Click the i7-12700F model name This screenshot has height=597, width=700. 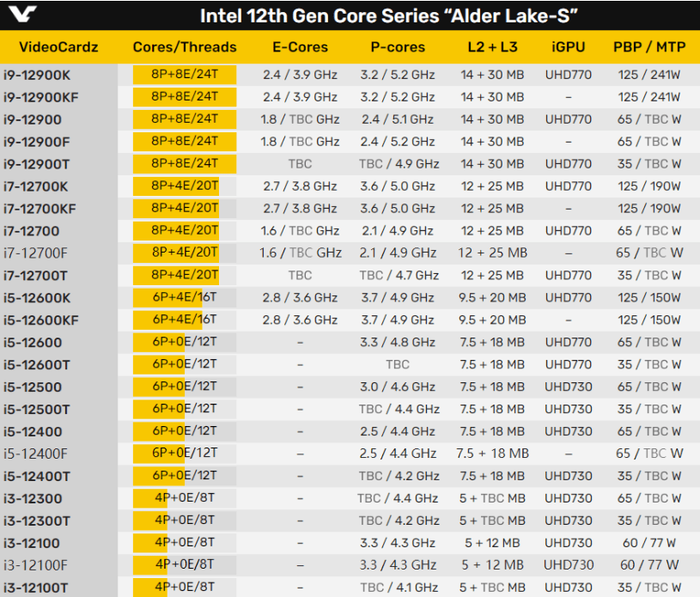[35, 253]
